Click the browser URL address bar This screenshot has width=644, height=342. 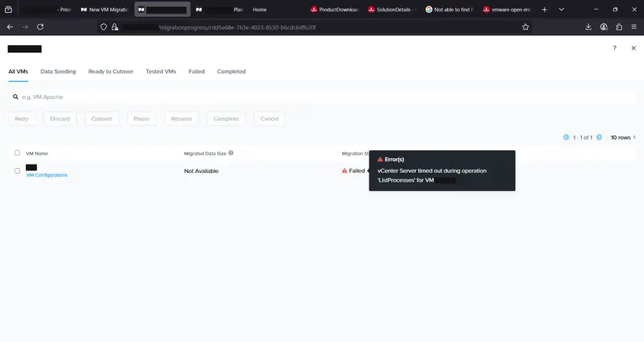point(314,27)
